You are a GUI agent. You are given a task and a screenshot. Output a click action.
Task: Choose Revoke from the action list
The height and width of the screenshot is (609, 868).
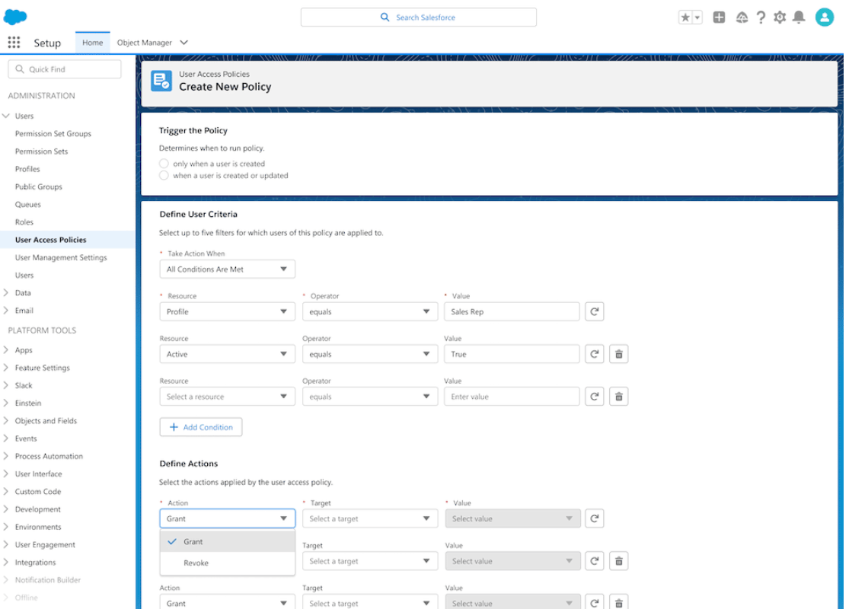(228, 563)
